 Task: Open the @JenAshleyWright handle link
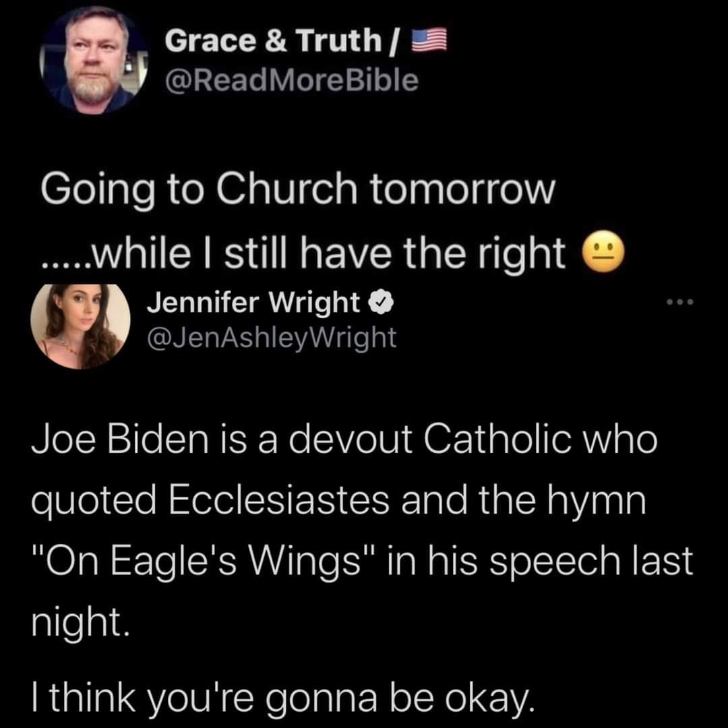tap(271, 336)
